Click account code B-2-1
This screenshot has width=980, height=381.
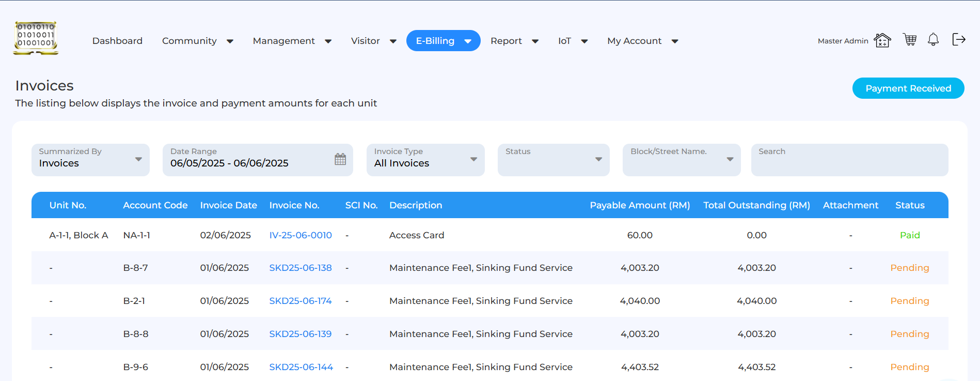tap(134, 301)
